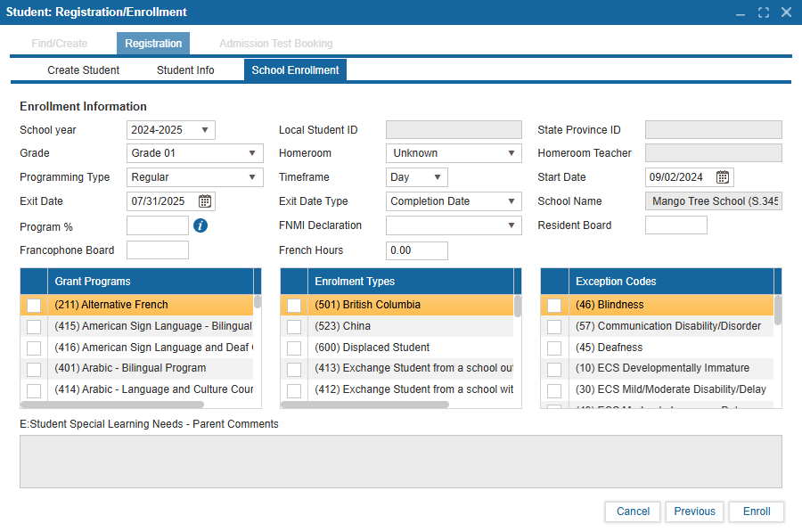Enable the Blindness exception code checkbox

[554, 306]
